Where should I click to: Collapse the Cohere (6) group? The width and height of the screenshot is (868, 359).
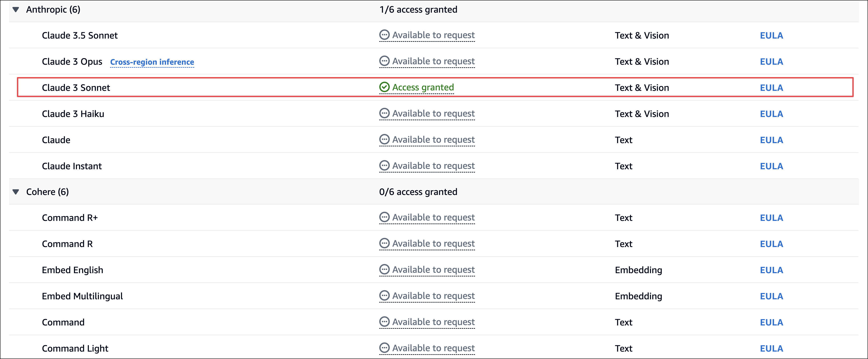[15, 192]
